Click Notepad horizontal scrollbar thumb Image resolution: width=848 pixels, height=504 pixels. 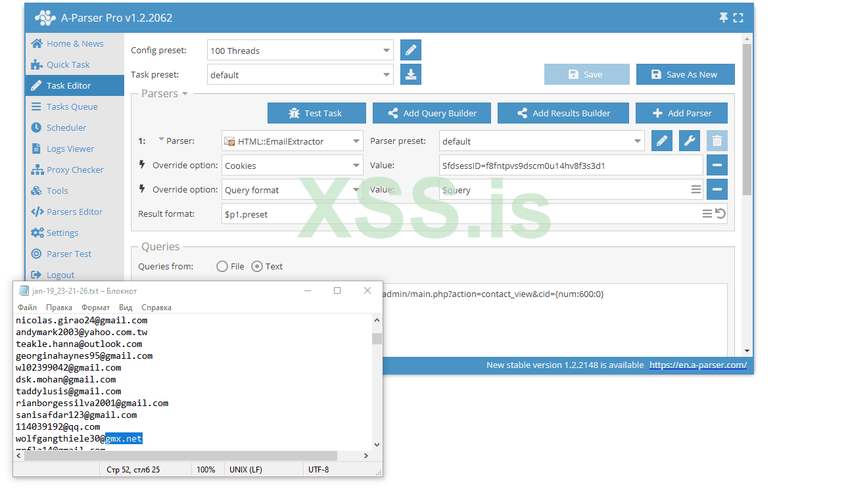(x=180, y=455)
